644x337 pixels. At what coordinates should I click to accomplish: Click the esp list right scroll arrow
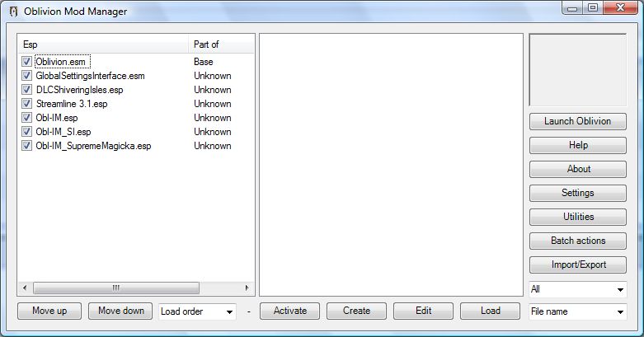point(247,288)
